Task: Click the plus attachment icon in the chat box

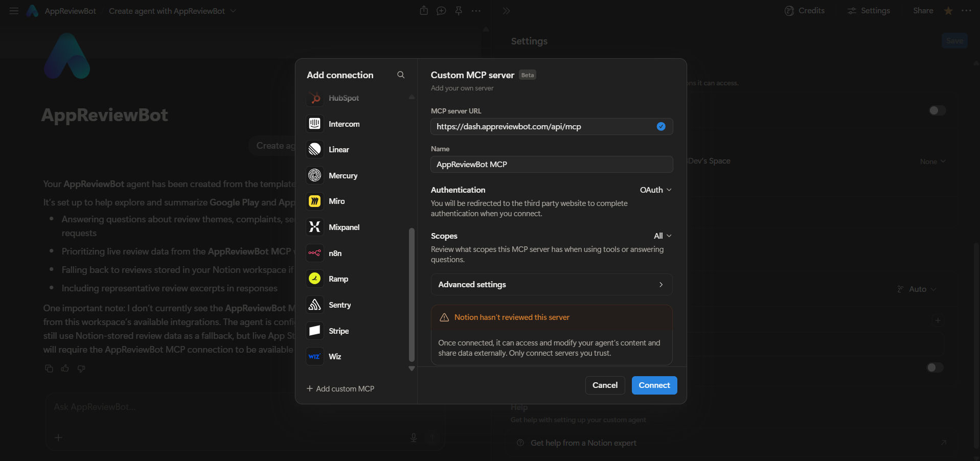Action: click(x=58, y=437)
